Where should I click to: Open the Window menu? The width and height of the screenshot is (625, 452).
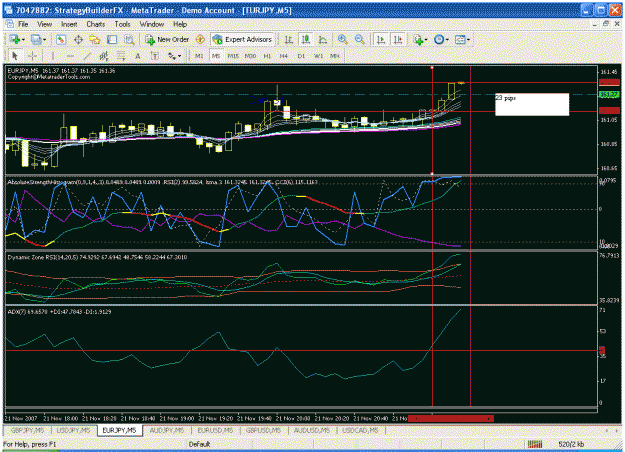coord(152,24)
